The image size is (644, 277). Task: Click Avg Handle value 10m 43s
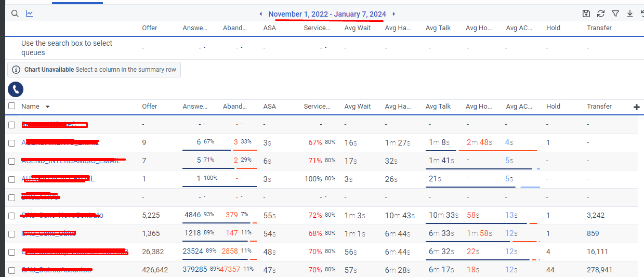point(400,215)
